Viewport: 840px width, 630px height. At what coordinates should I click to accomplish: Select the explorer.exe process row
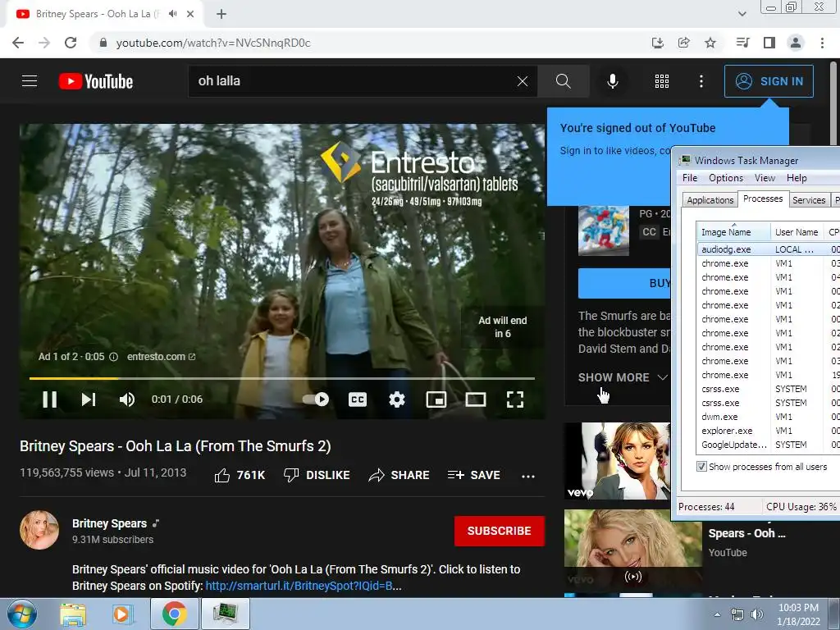tap(768, 431)
